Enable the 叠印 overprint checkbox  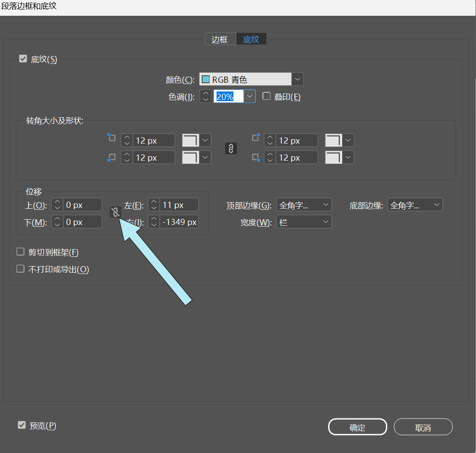coord(266,96)
